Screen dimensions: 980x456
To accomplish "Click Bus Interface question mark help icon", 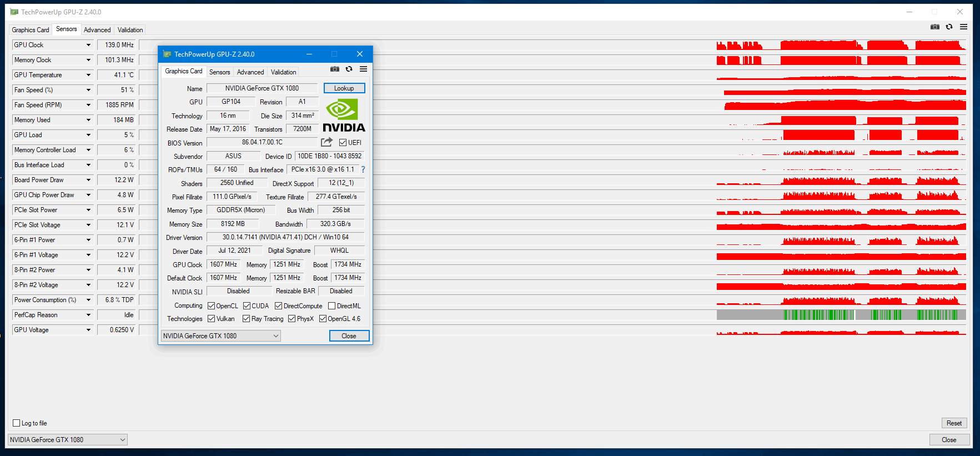I will pyautogui.click(x=363, y=169).
